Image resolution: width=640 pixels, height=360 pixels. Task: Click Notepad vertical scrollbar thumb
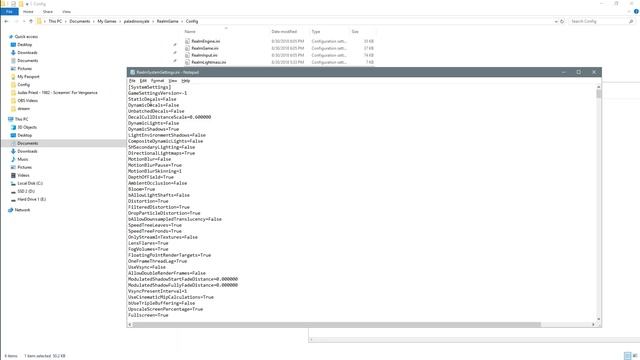click(x=599, y=94)
